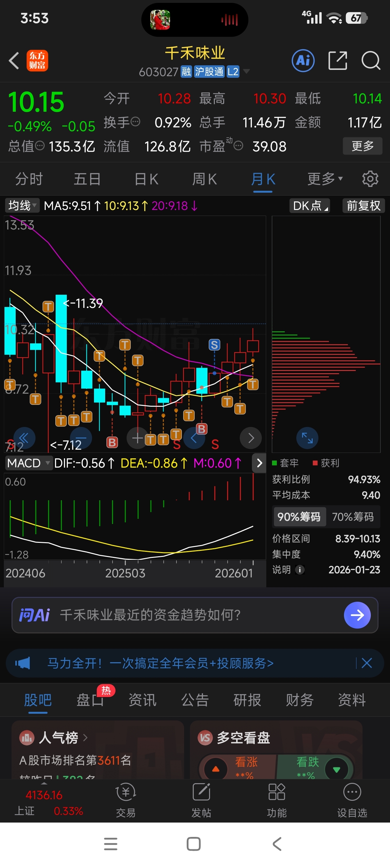Image resolution: width=390 pixels, height=868 pixels.
Task: Open the 盘口 tab
Action: 90,700
